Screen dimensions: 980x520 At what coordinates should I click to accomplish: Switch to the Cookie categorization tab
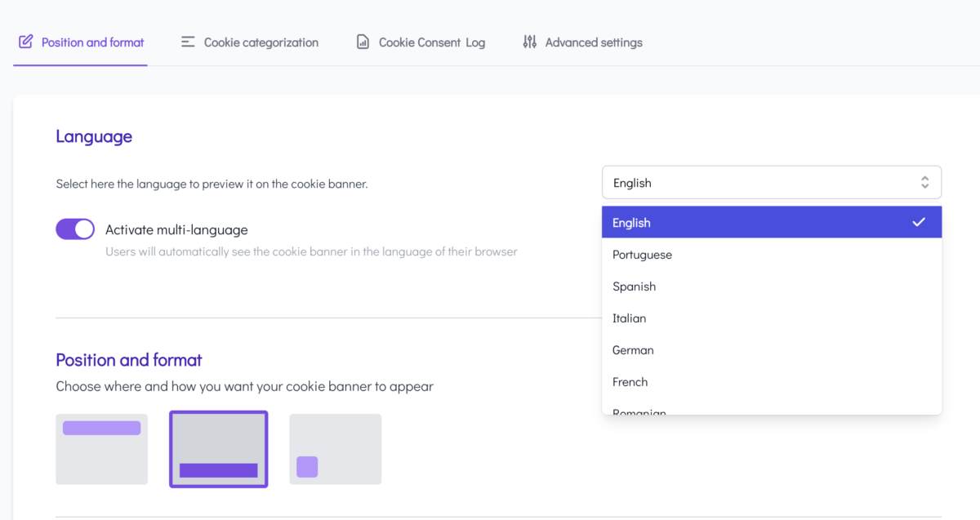(261, 42)
